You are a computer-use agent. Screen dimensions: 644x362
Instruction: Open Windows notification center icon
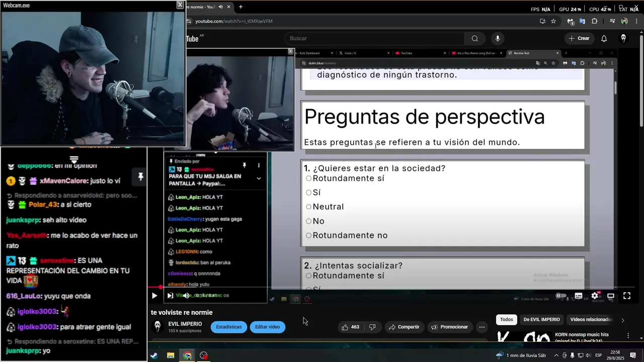coord(633,355)
